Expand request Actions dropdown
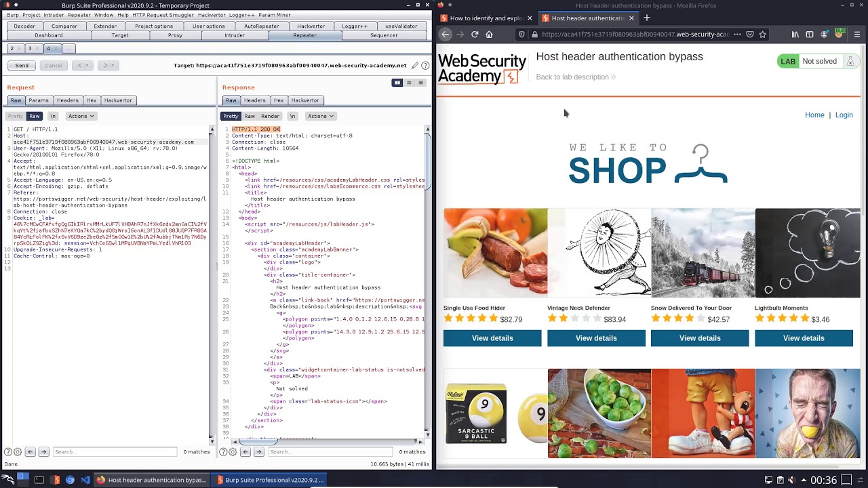Viewport: 868px width, 488px height. click(x=81, y=116)
